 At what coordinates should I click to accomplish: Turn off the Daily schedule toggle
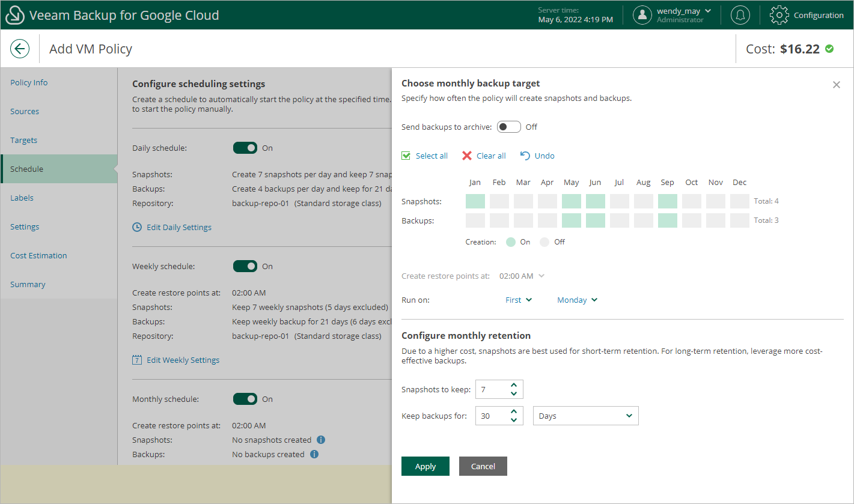(245, 148)
